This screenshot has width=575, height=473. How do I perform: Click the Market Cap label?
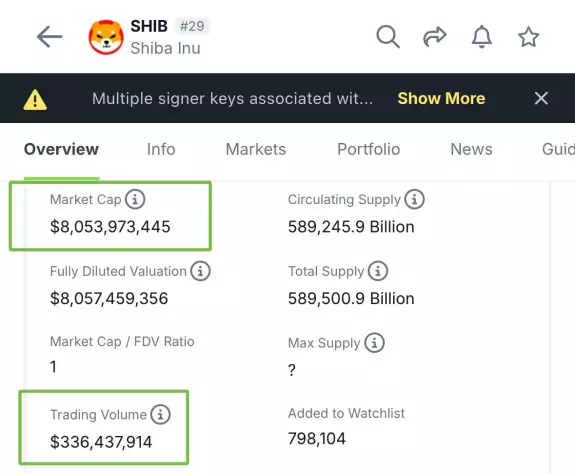coord(85,199)
